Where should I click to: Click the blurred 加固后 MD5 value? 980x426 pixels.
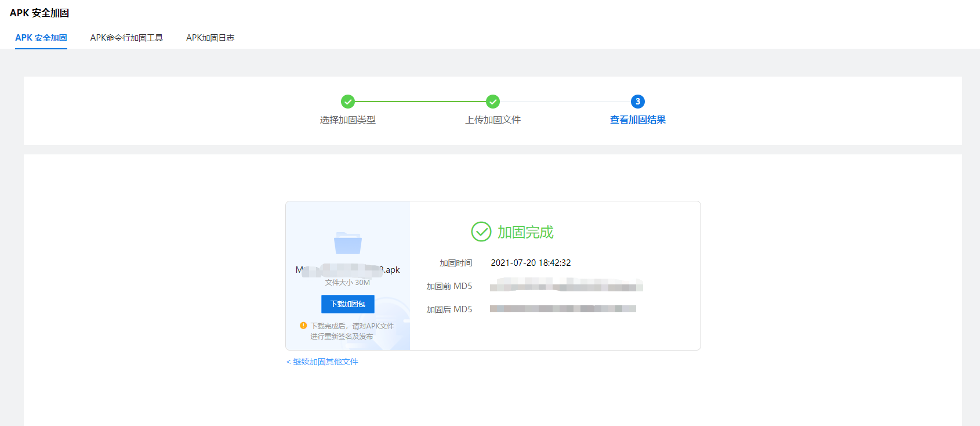pyautogui.click(x=562, y=309)
